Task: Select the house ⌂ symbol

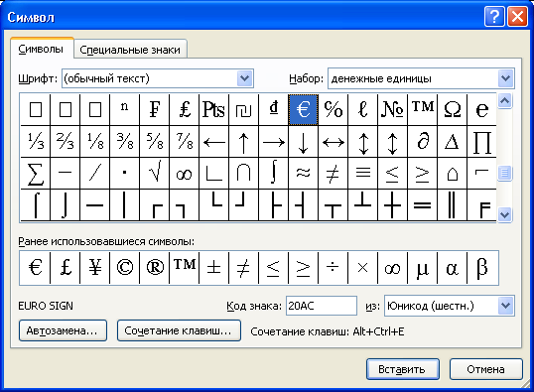Action: coord(453,174)
